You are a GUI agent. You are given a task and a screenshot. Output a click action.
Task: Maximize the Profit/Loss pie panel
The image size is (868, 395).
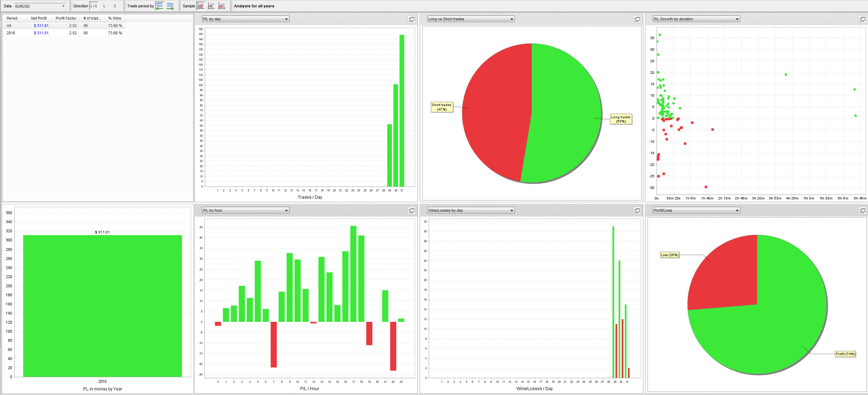click(862, 211)
